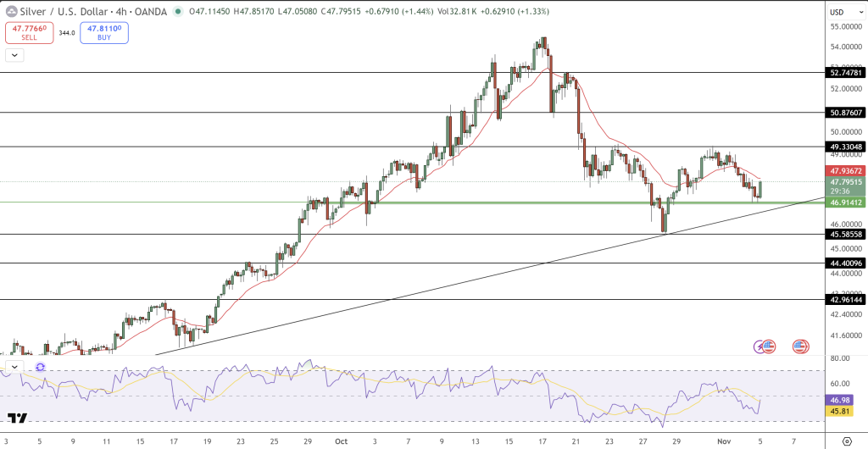Select the 45.58558 horizontal line label
Image resolution: width=868 pixels, height=449 pixels.
[x=843, y=235]
